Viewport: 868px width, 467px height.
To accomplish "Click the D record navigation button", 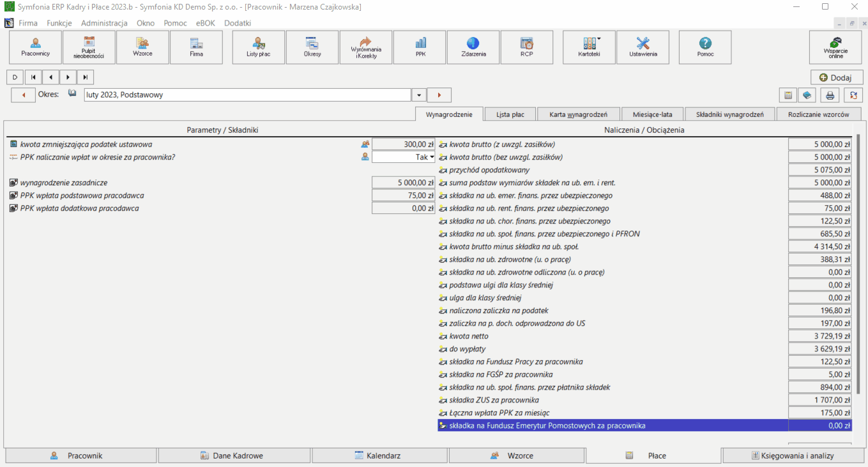I will (15, 77).
